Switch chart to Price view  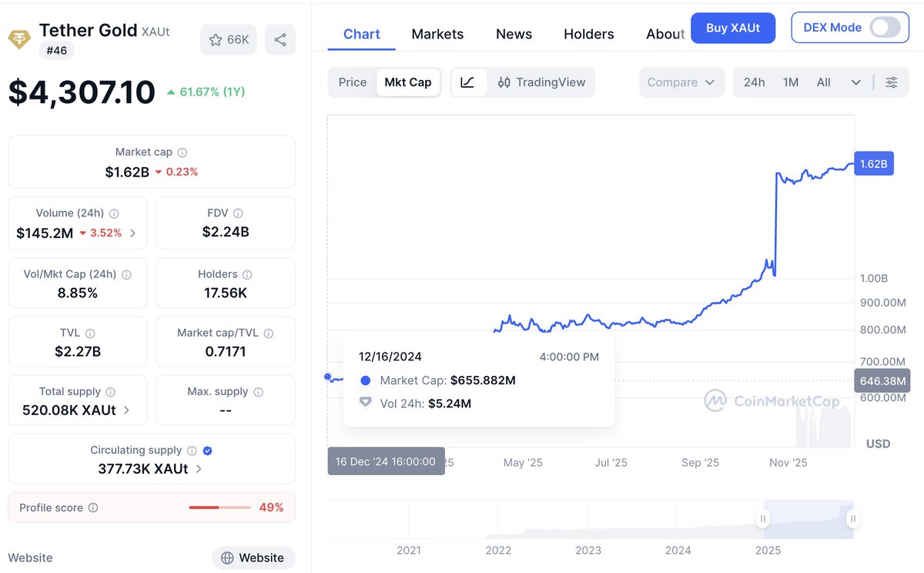(x=353, y=82)
